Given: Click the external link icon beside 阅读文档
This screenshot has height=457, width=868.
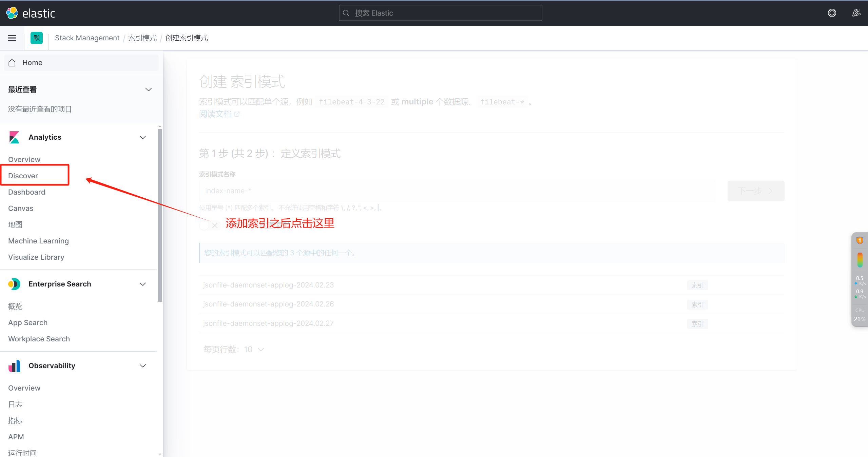Looking at the screenshot, I should pos(237,114).
